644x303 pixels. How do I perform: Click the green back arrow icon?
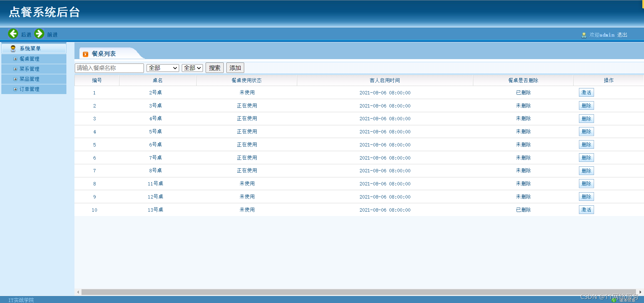click(13, 34)
